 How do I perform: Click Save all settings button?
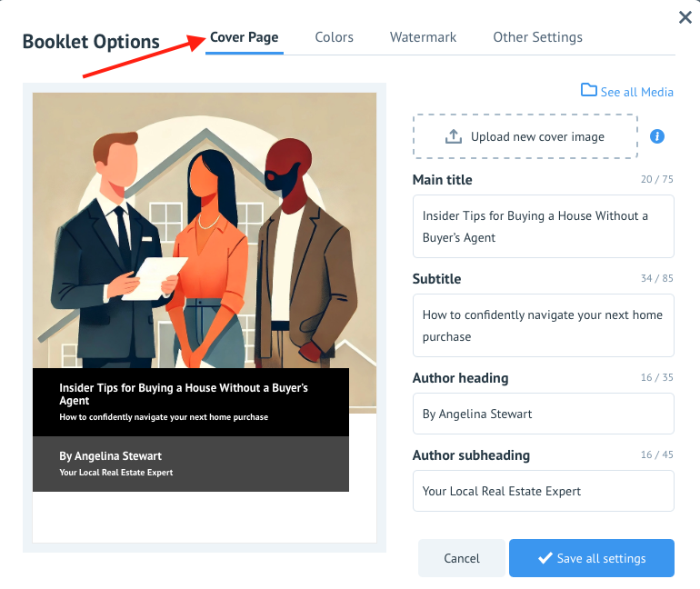click(592, 558)
